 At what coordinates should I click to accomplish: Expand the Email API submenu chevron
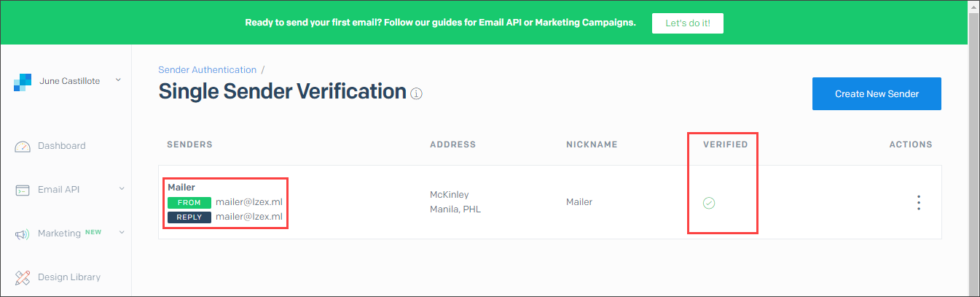click(122, 189)
